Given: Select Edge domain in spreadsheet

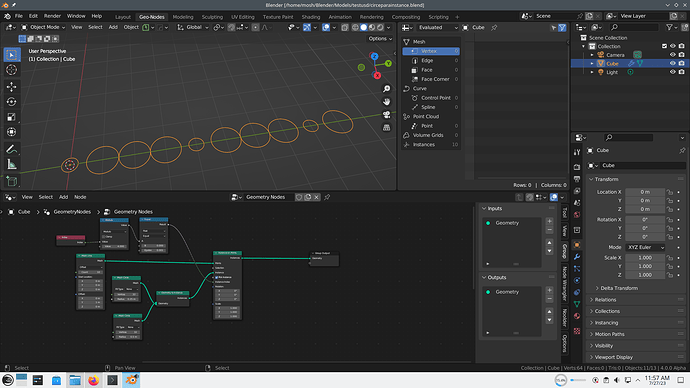Looking at the screenshot, I should (x=432, y=61).
